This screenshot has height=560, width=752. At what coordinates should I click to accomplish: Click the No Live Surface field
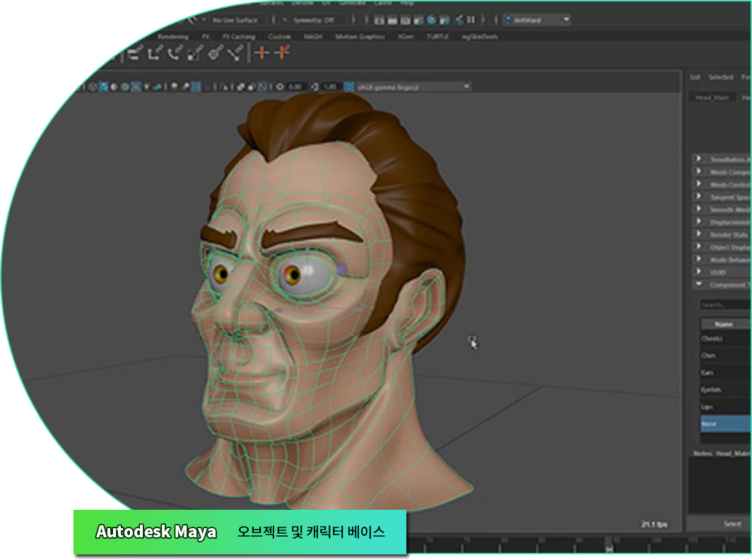(x=235, y=21)
